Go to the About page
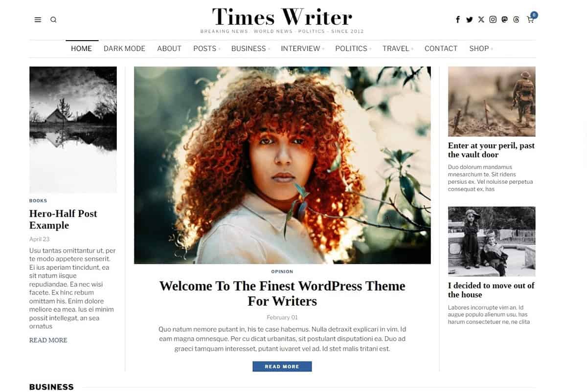The image size is (587, 392). [x=169, y=48]
